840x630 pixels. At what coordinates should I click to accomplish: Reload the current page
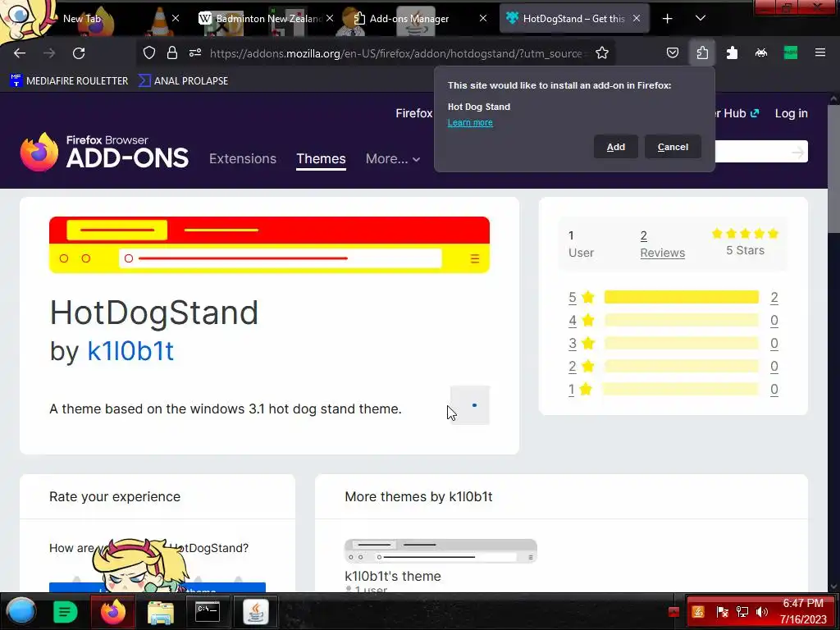point(79,53)
